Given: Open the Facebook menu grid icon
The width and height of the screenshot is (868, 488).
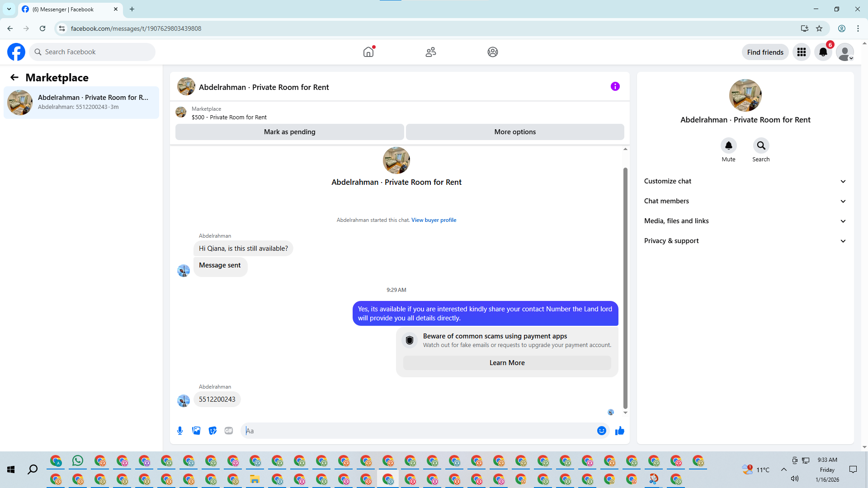Looking at the screenshot, I should 801,52.
